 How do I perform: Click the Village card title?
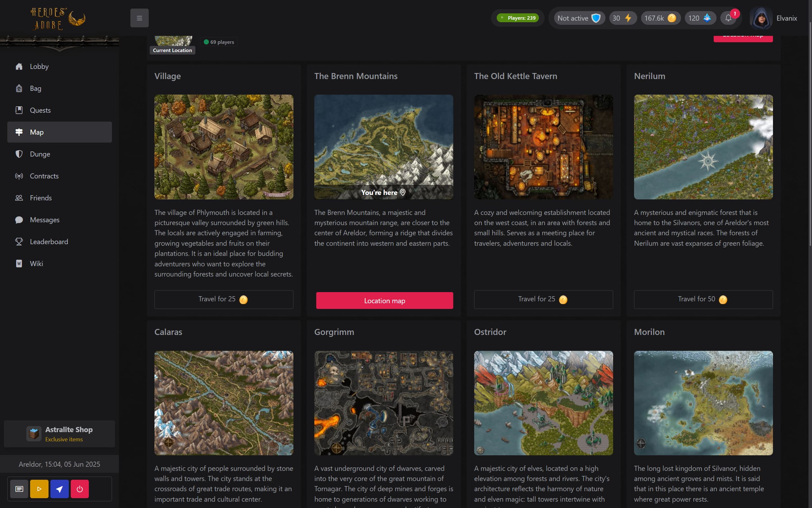coord(167,76)
